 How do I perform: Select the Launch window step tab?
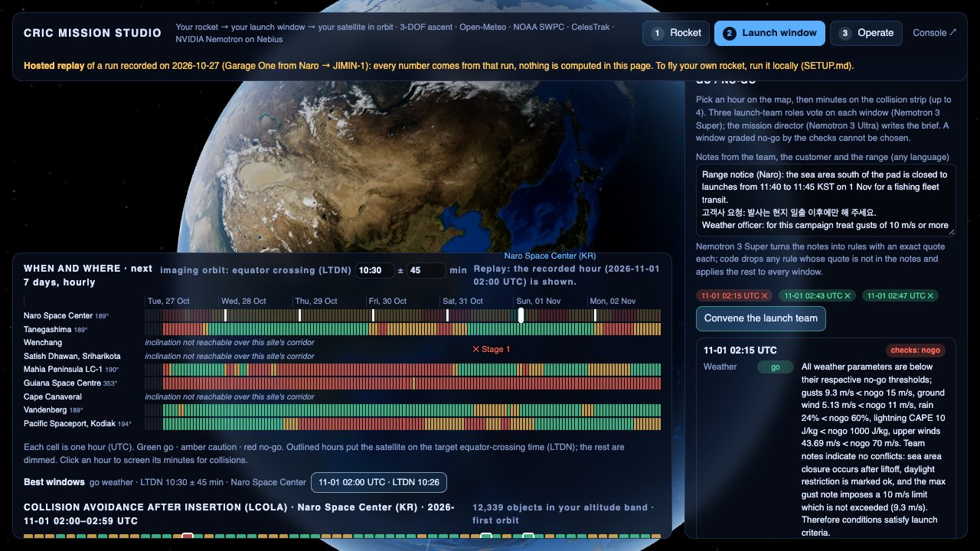point(769,33)
